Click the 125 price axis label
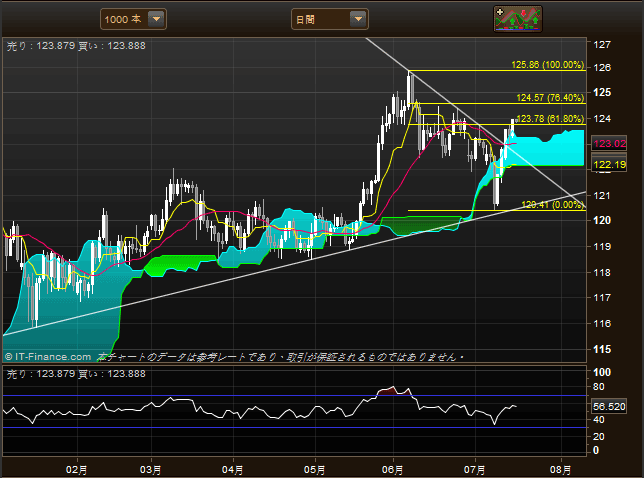 [602, 92]
